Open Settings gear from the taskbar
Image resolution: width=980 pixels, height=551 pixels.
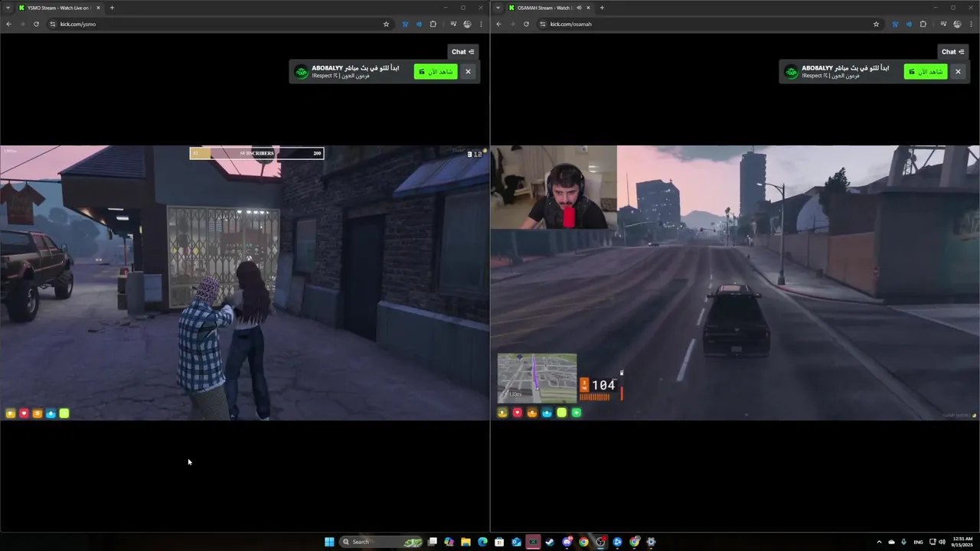coord(651,542)
